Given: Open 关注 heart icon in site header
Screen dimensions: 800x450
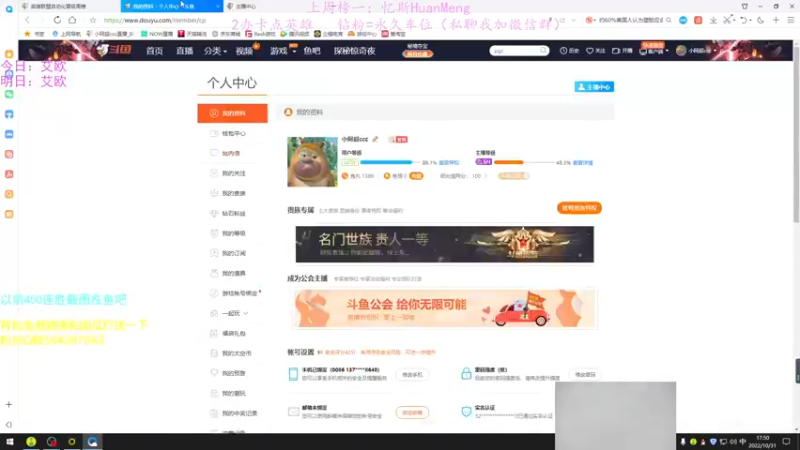Looking at the screenshot, I should click(595, 51).
